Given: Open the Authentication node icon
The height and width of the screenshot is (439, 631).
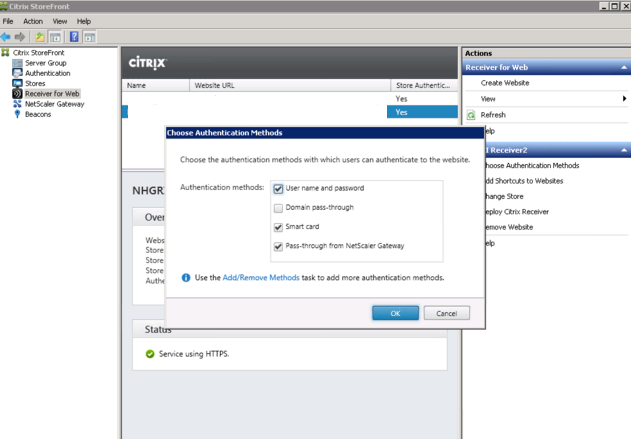Looking at the screenshot, I should point(17,73).
